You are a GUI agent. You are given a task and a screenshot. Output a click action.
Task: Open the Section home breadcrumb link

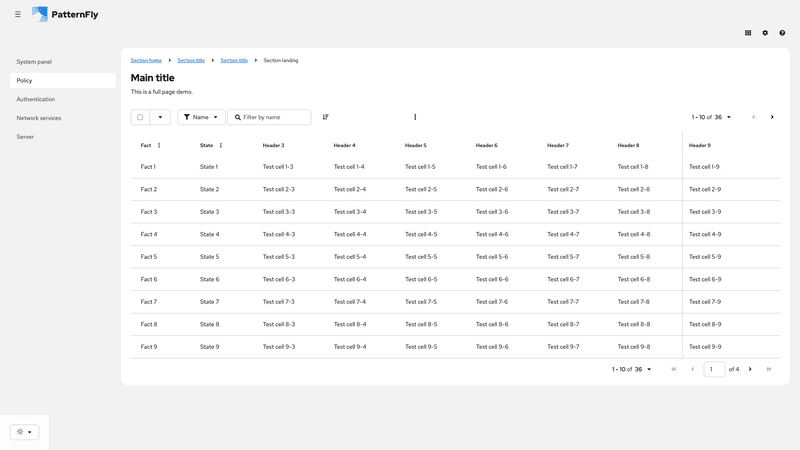[x=146, y=60]
